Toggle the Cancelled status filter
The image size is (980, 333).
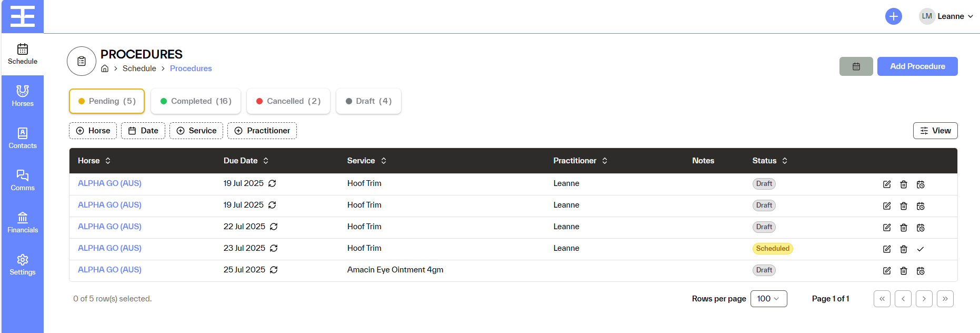(288, 101)
